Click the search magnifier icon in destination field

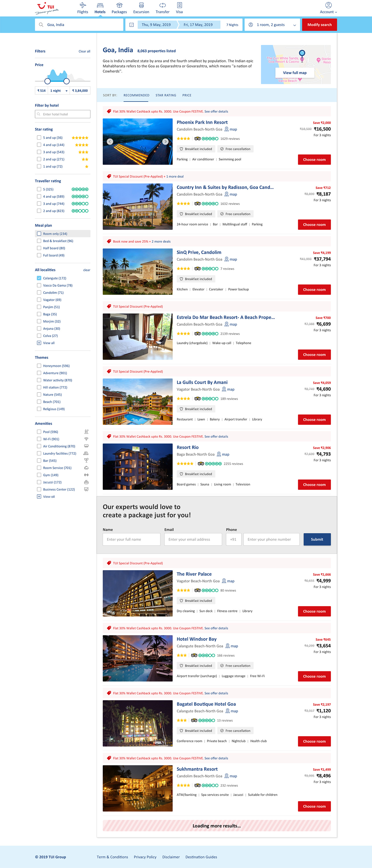click(x=41, y=25)
